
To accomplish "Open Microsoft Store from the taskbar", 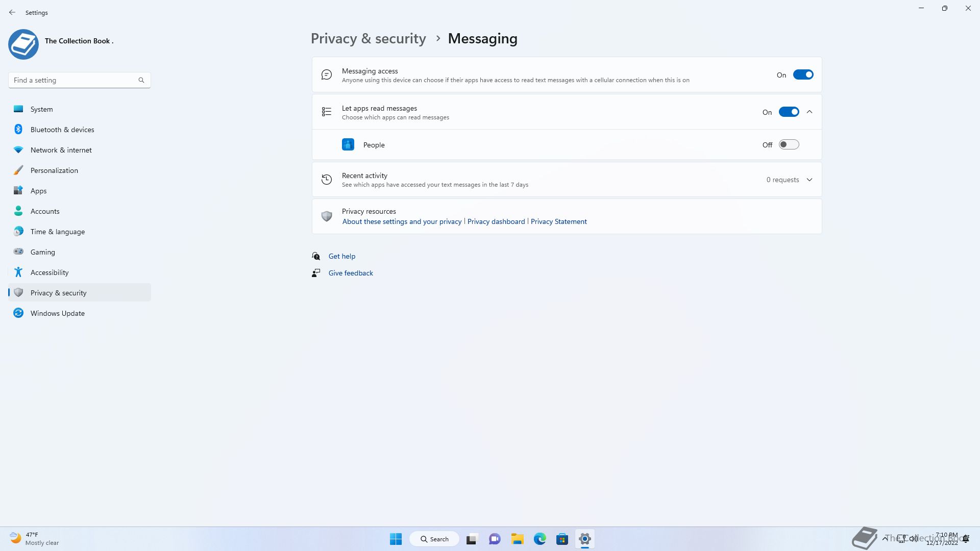I will tap(562, 539).
